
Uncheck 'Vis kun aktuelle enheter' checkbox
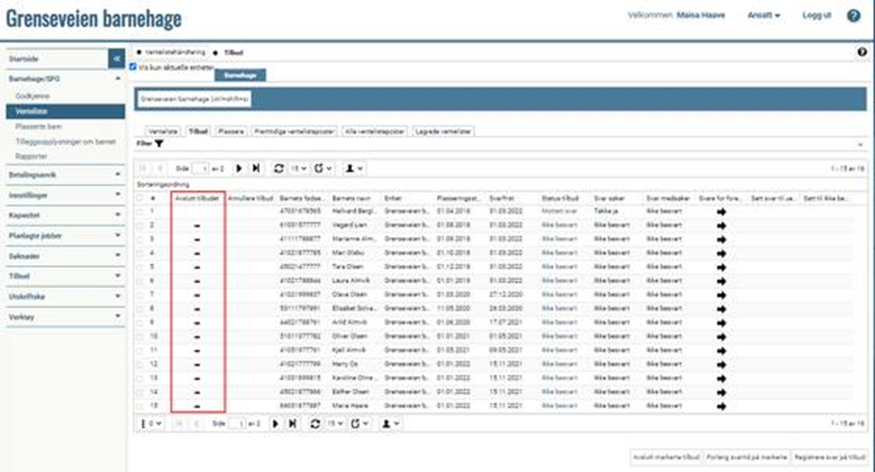tap(134, 66)
